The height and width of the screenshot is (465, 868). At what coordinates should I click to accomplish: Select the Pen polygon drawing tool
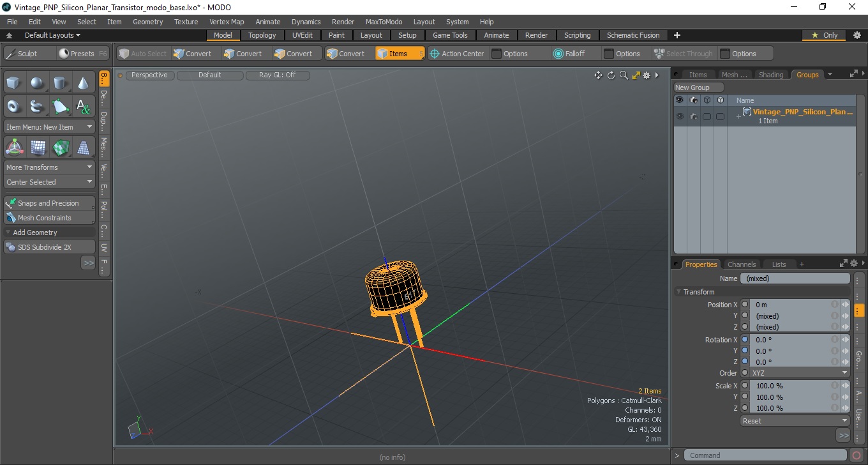coord(61,106)
